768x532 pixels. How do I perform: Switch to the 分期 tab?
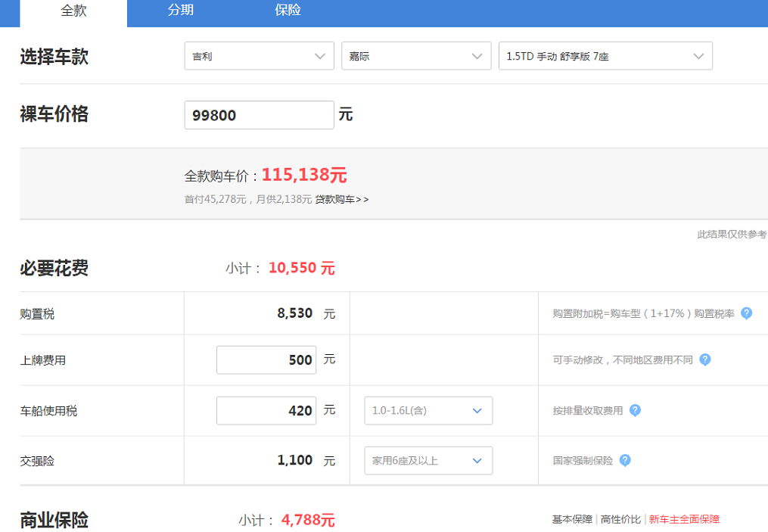tap(180, 11)
